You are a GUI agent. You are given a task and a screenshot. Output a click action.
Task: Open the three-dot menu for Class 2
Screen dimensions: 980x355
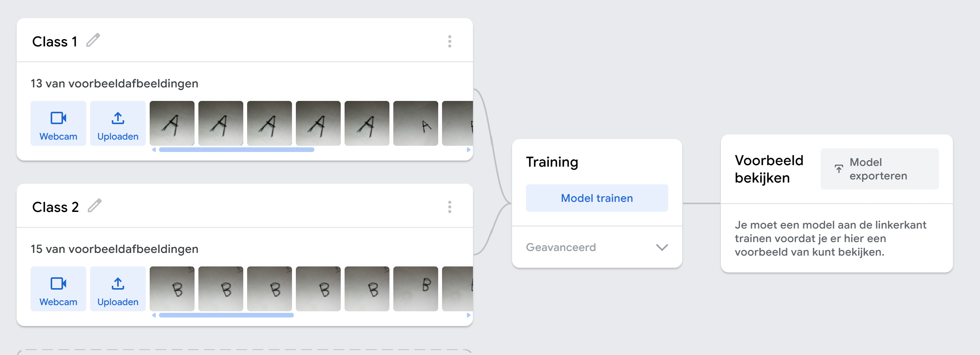click(x=449, y=207)
